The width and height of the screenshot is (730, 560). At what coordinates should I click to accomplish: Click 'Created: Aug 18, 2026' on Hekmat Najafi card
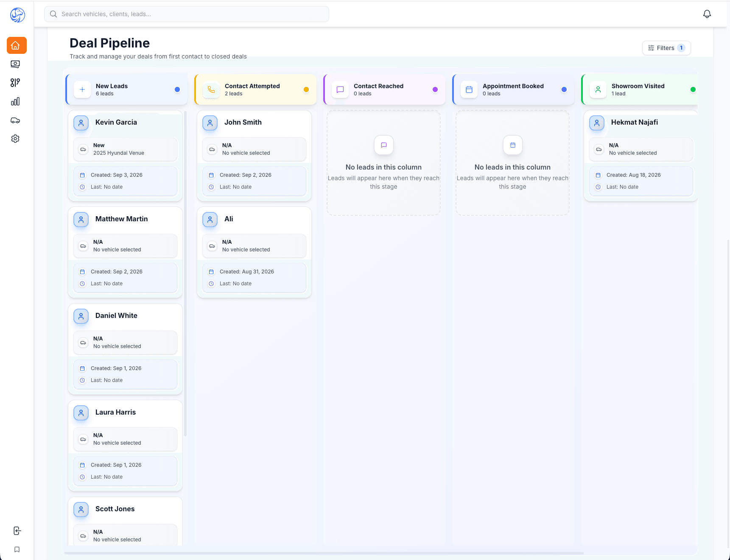coord(634,175)
